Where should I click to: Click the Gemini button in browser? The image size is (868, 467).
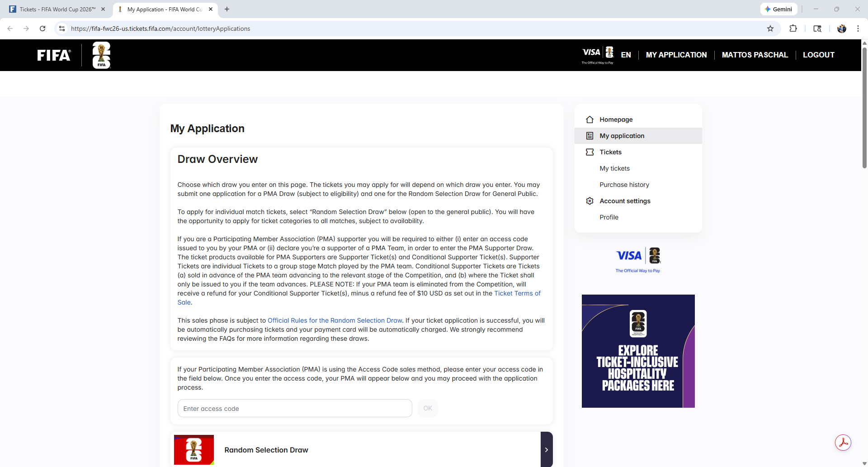(x=778, y=9)
